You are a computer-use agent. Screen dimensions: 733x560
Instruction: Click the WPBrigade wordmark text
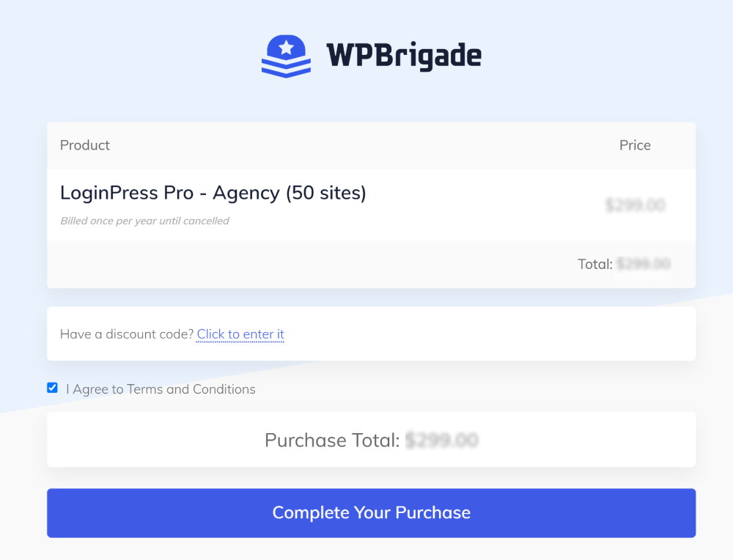[x=404, y=56]
